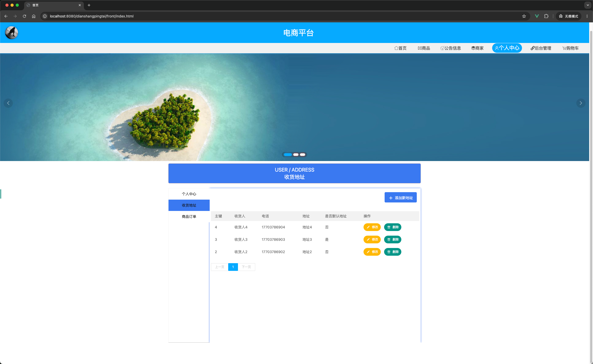Close the 首页 browser tab
The image size is (593, 364).
coord(80,5)
